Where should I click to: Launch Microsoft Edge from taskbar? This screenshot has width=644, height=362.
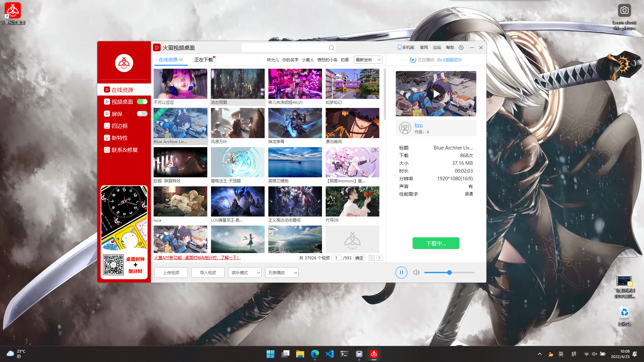[315, 354]
